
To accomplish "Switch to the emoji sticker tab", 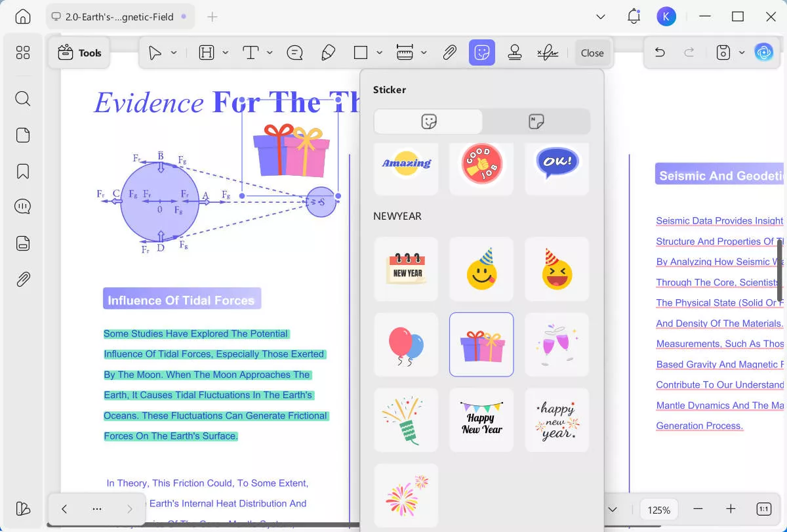I will (x=428, y=121).
